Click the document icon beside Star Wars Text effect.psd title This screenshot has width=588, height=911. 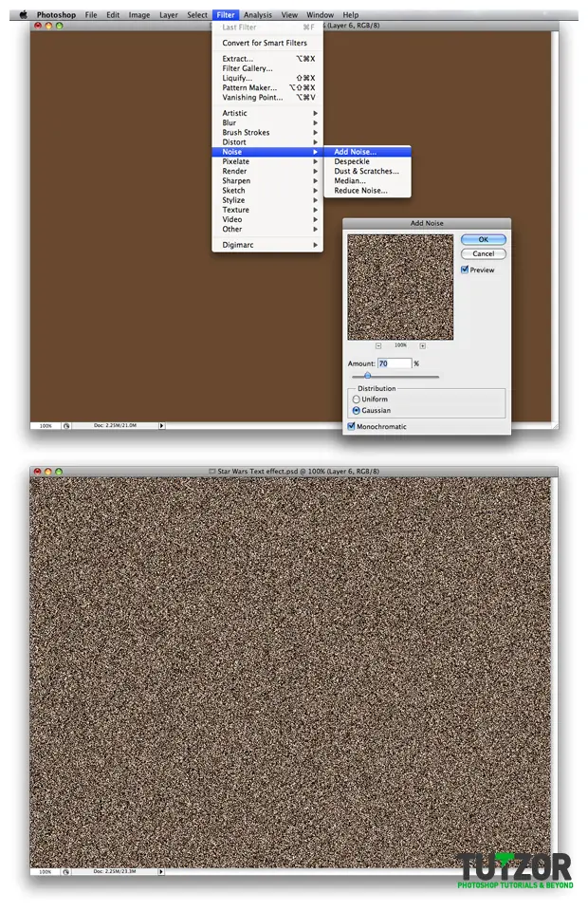pyautogui.click(x=211, y=472)
